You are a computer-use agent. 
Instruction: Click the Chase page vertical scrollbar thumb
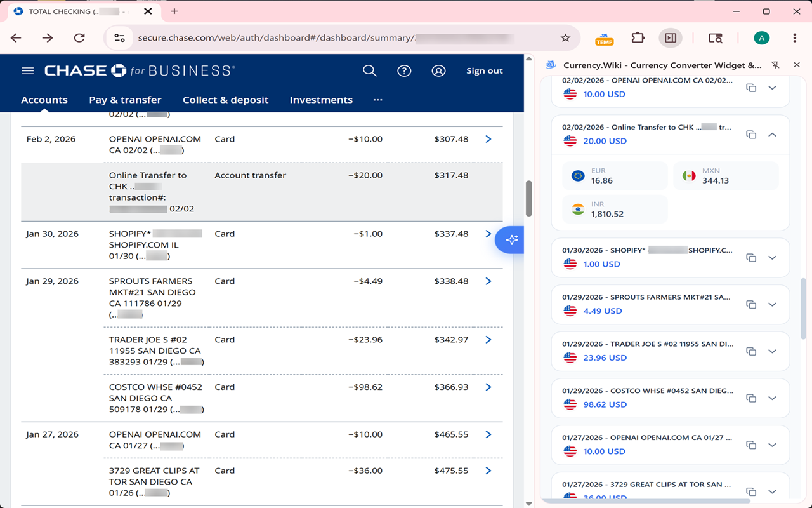529,198
